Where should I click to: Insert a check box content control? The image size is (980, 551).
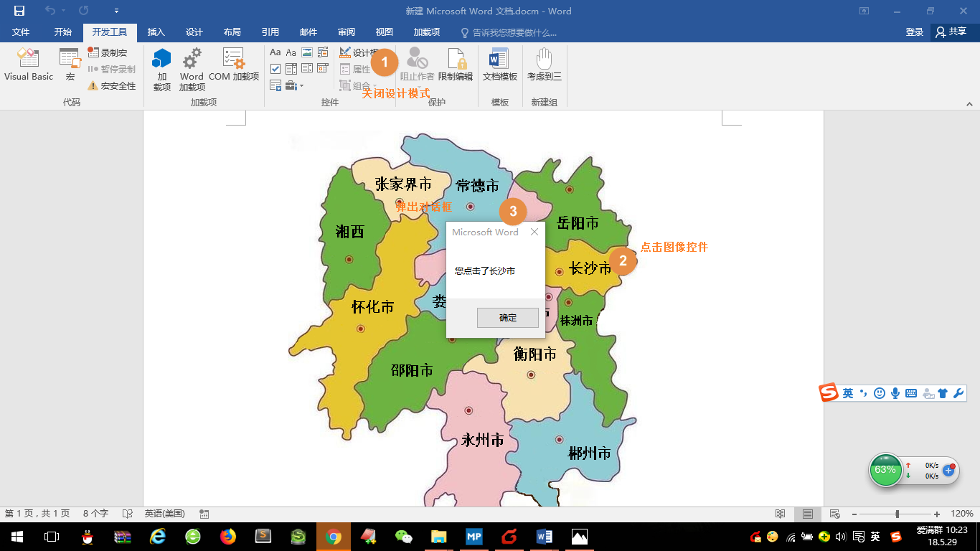(275, 69)
